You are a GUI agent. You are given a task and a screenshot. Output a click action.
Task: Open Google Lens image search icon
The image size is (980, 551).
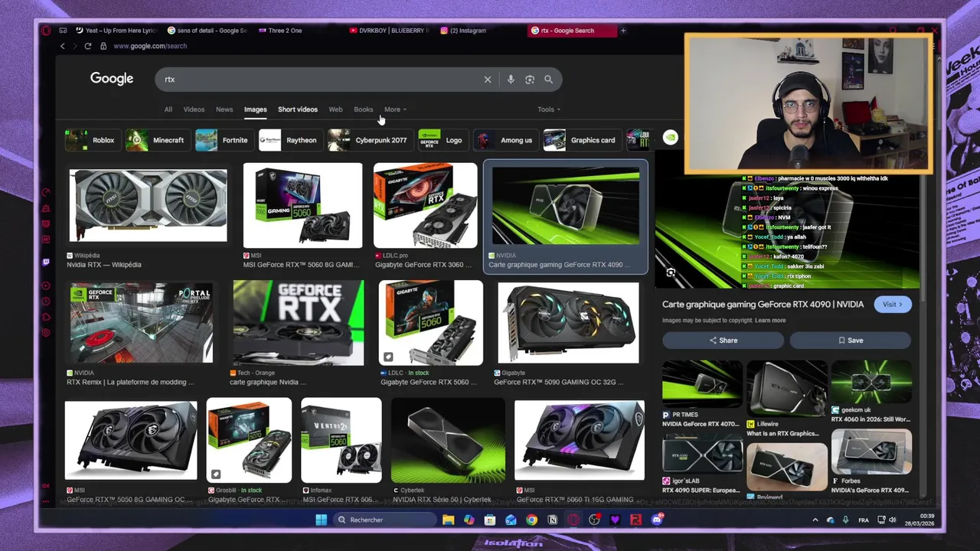tap(529, 80)
